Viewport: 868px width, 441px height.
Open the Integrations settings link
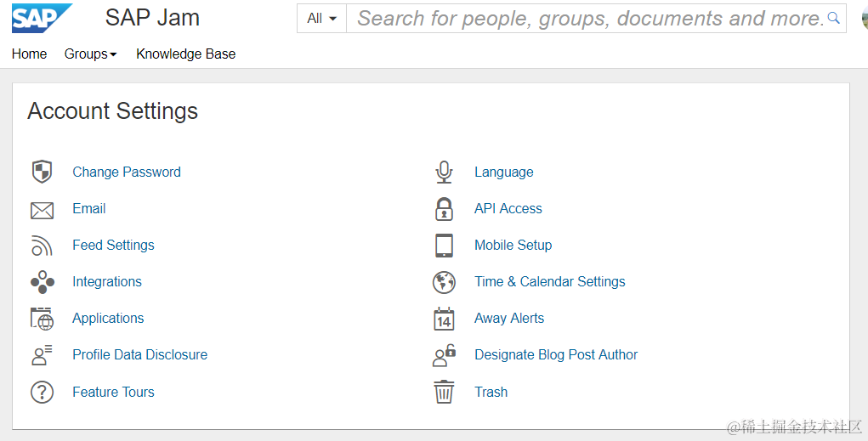coord(107,281)
